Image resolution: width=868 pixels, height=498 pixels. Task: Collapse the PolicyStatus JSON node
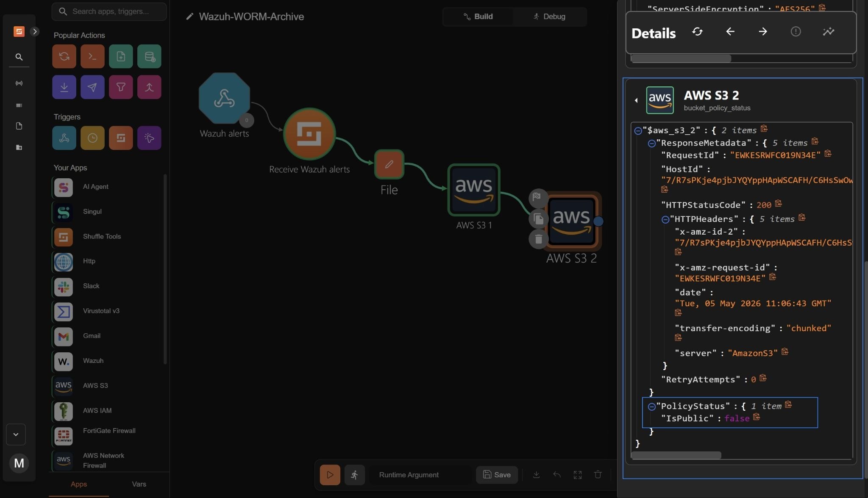coord(652,407)
